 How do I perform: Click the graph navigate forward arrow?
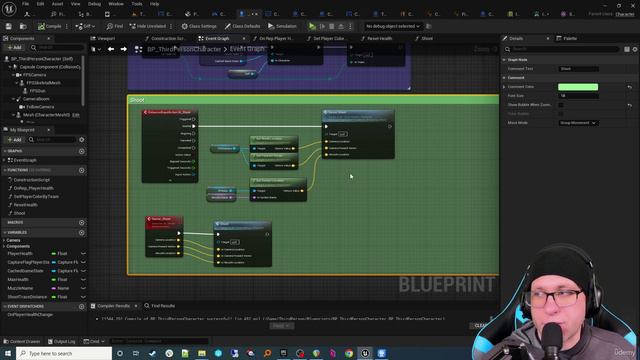(x=123, y=49)
